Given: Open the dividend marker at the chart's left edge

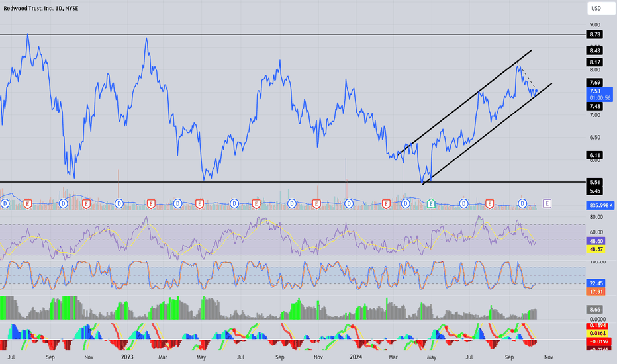Looking at the screenshot, I should pos(5,203).
